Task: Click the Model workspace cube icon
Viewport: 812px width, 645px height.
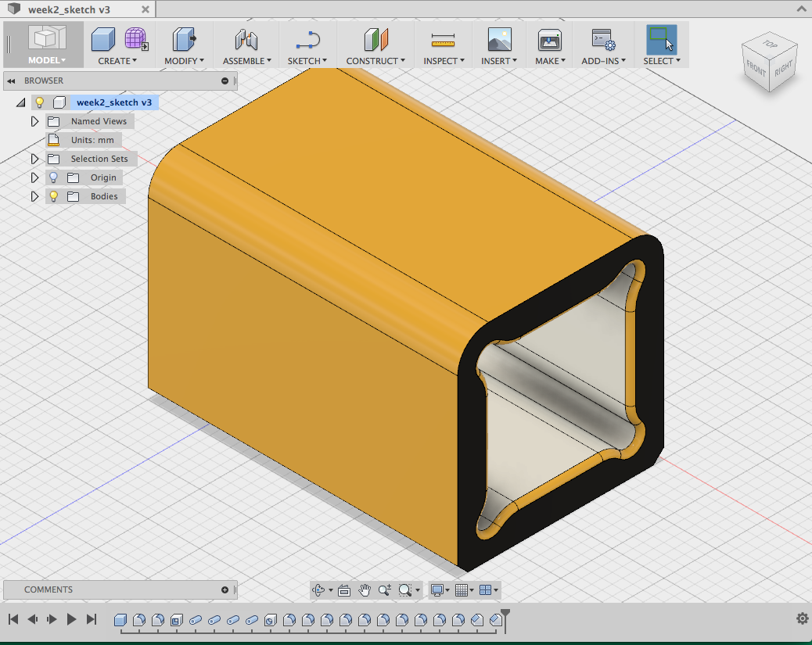Action: tap(47, 38)
